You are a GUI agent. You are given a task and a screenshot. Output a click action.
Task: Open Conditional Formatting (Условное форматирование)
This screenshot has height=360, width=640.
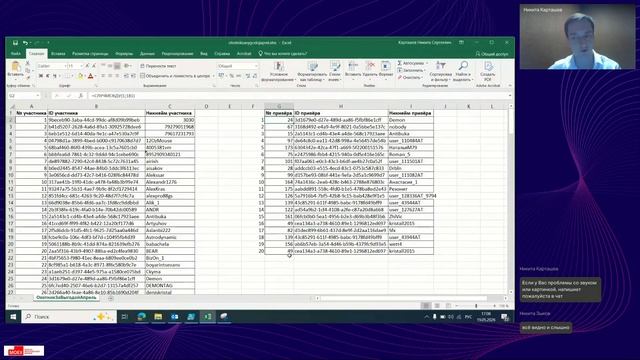(279, 71)
